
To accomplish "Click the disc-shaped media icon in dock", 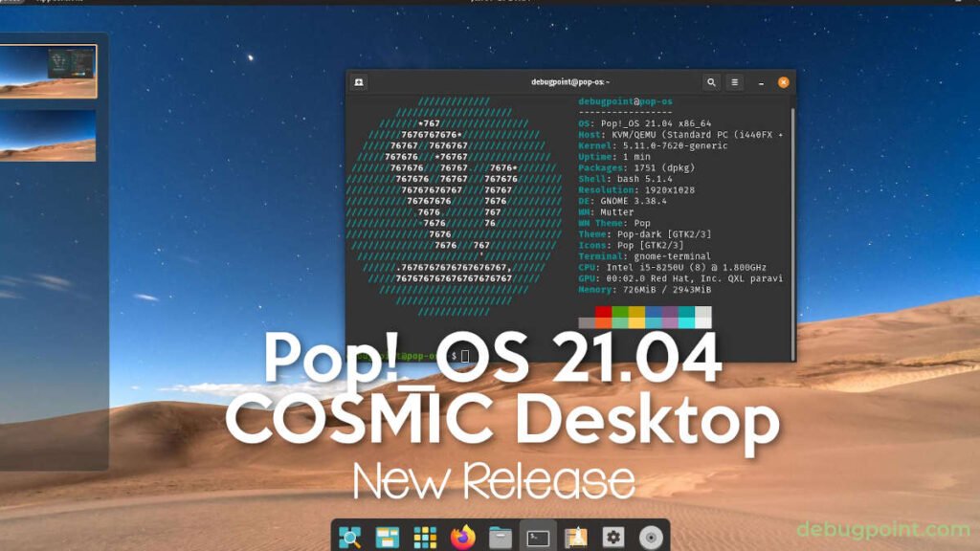I will [x=650, y=537].
